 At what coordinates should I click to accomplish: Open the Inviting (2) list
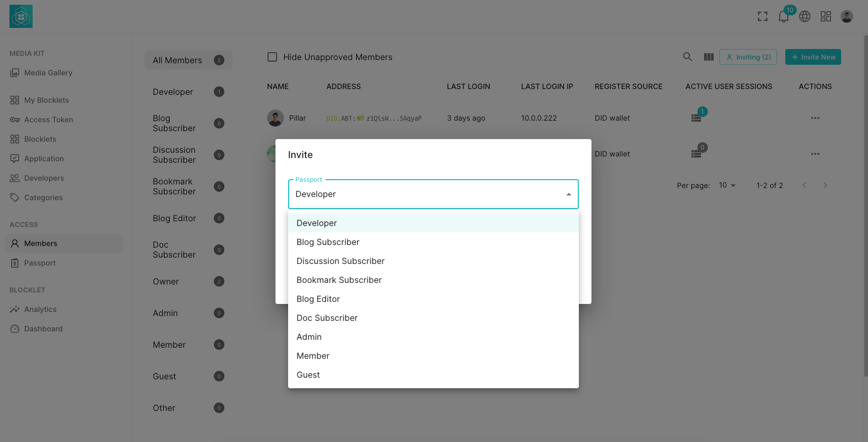point(747,57)
